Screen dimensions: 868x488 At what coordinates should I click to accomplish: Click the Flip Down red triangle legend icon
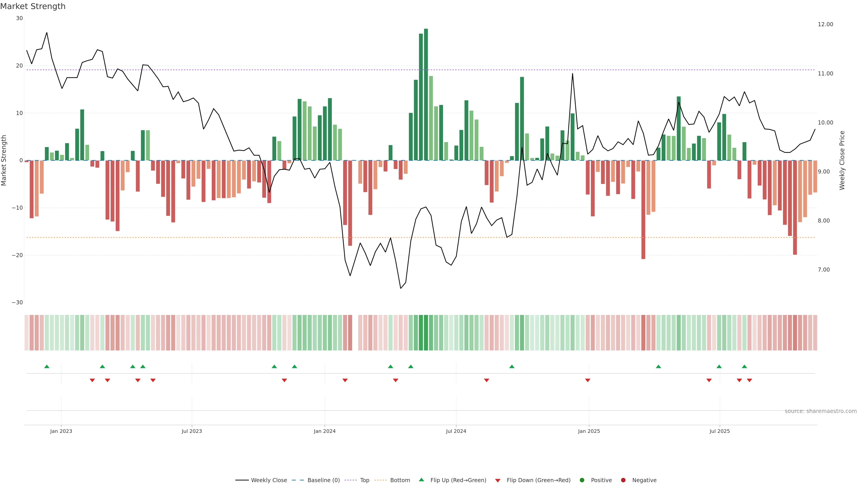coord(498,481)
